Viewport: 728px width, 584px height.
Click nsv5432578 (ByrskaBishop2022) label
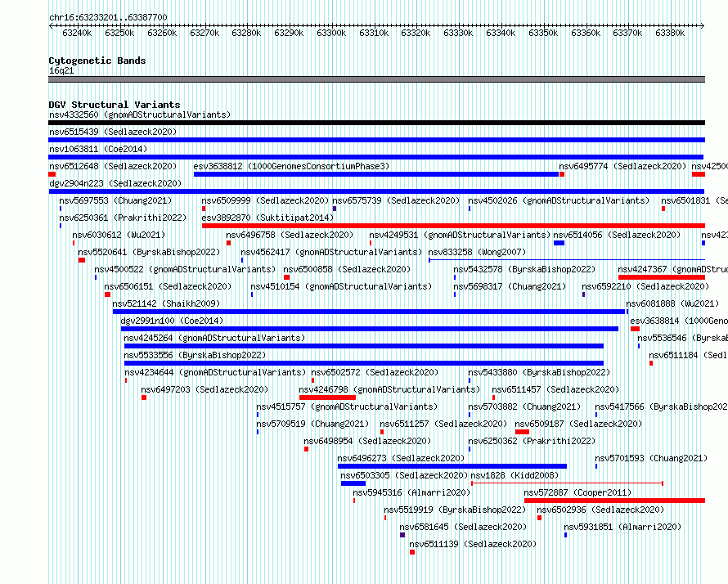click(x=524, y=269)
